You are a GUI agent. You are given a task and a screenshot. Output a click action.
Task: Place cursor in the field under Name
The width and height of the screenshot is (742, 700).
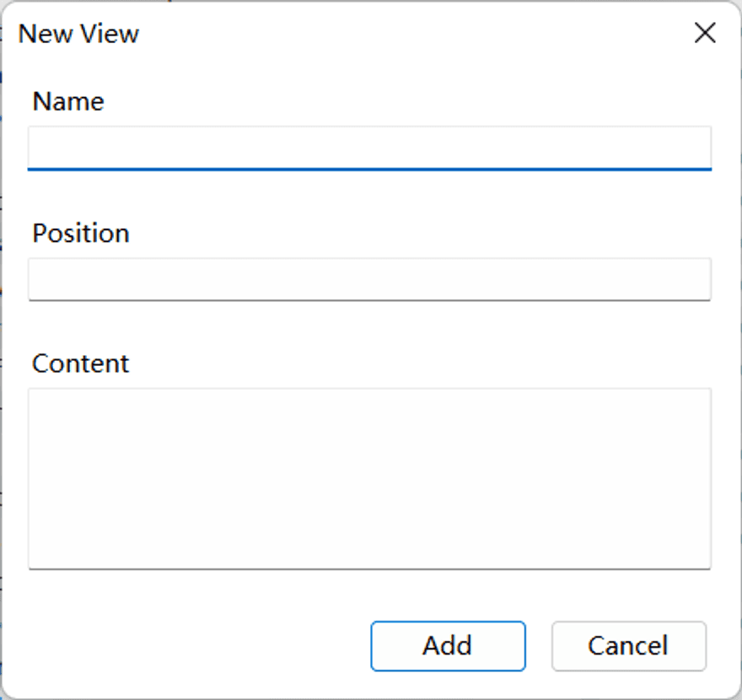point(369,148)
